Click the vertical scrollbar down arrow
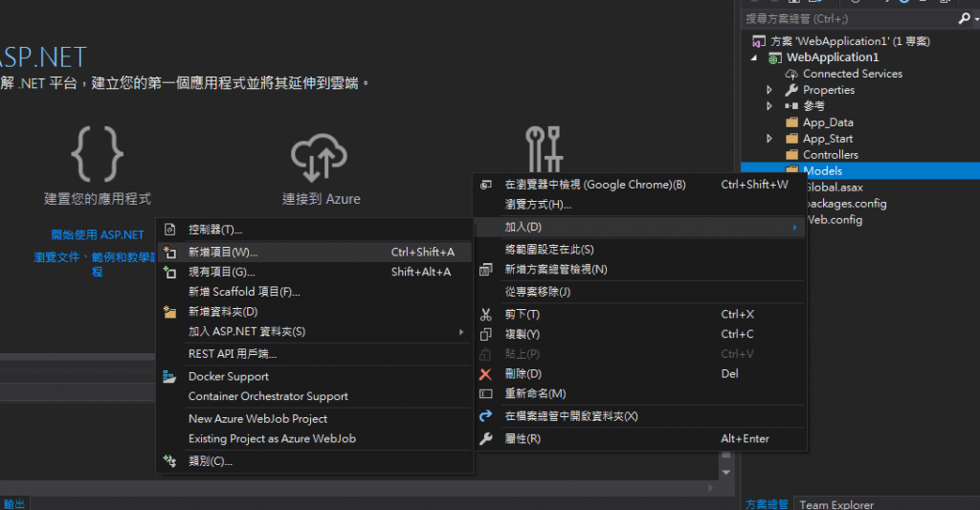 [x=726, y=473]
